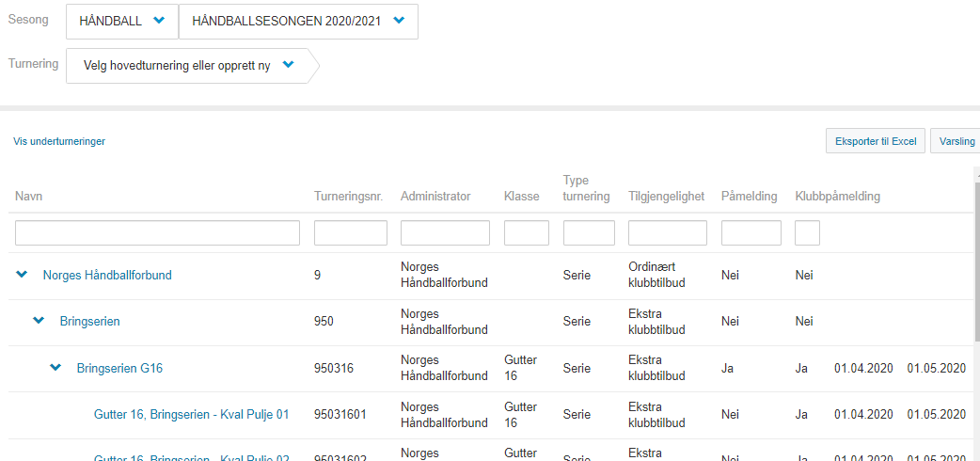
Task: Open the Bringserien tournament link
Action: (90, 322)
